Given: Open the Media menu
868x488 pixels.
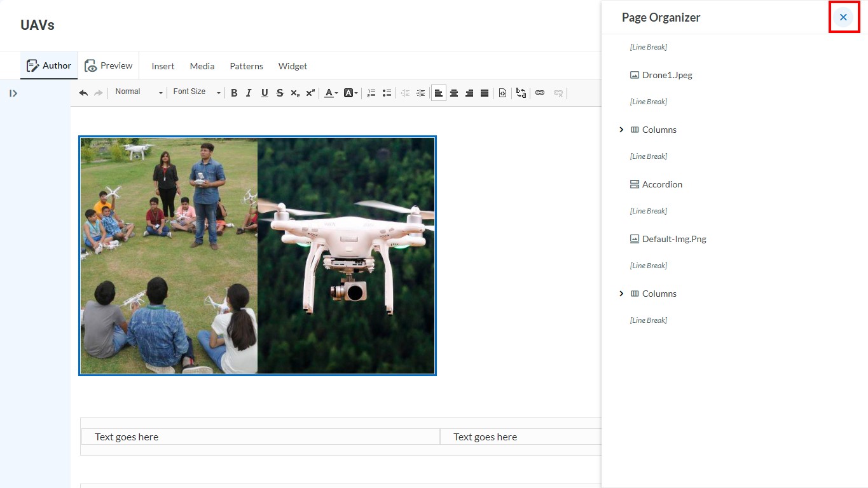Looking at the screenshot, I should [x=202, y=66].
